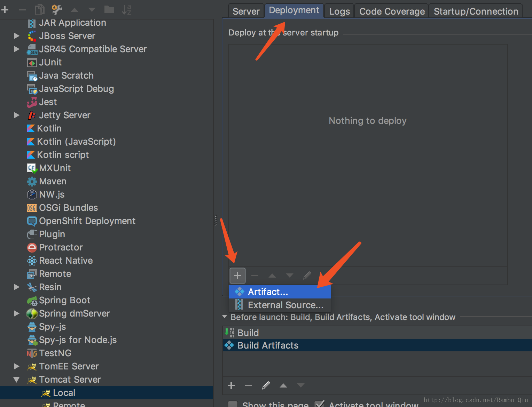The height and width of the screenshot is (407, 532).
Task: Select Spy-js for Node.js item
Action: pos(107,340)
